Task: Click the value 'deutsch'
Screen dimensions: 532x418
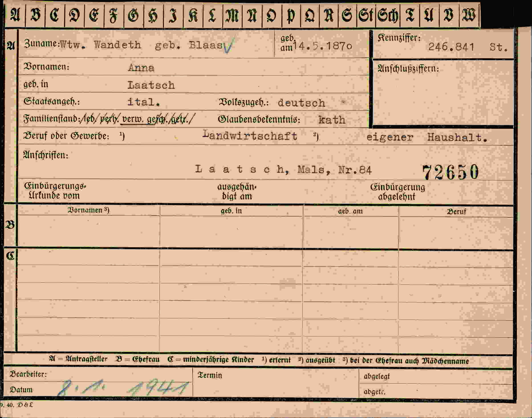Action: (x=301, y=103)
